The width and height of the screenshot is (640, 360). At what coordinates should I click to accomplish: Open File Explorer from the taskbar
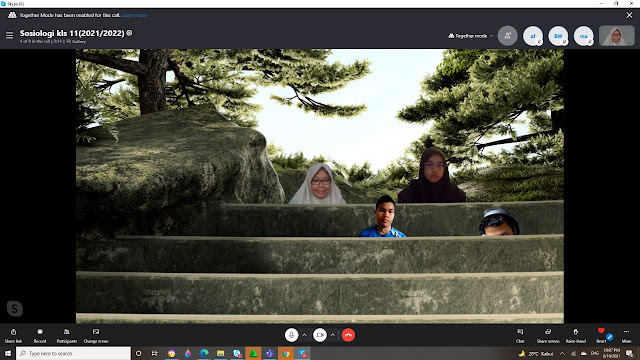220,353
